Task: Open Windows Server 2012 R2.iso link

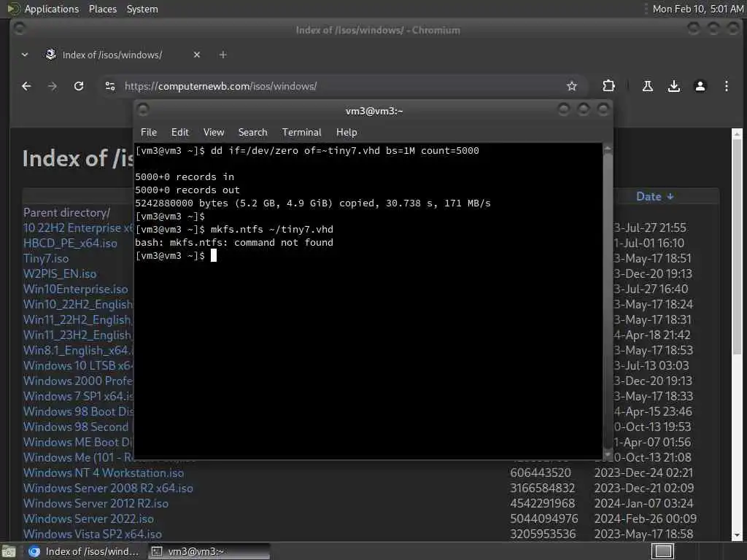Action: point(96,503)
